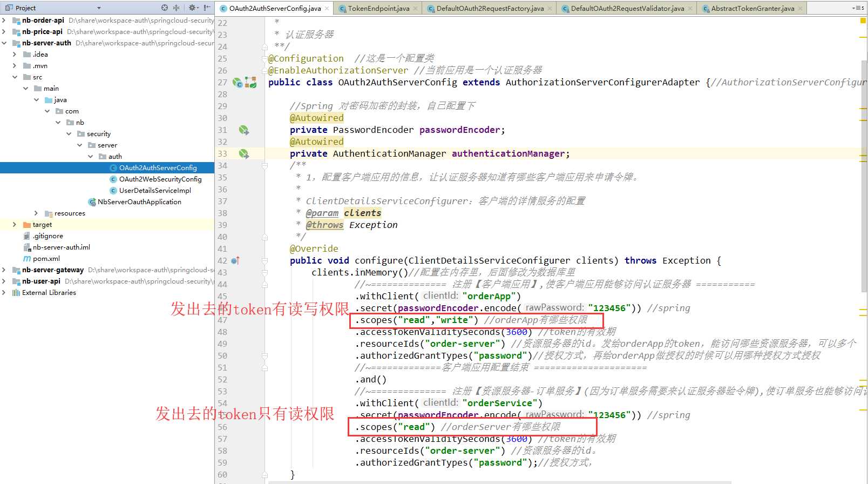Close the OAuth2AuthServerConfig.java tab

tap(327, 8)
